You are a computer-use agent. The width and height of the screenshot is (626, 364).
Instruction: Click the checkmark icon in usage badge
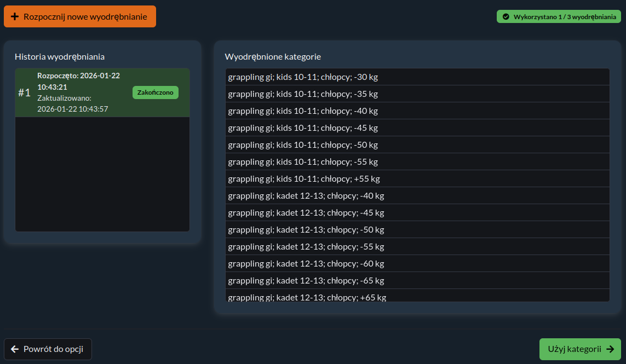[x=506, y=17]
